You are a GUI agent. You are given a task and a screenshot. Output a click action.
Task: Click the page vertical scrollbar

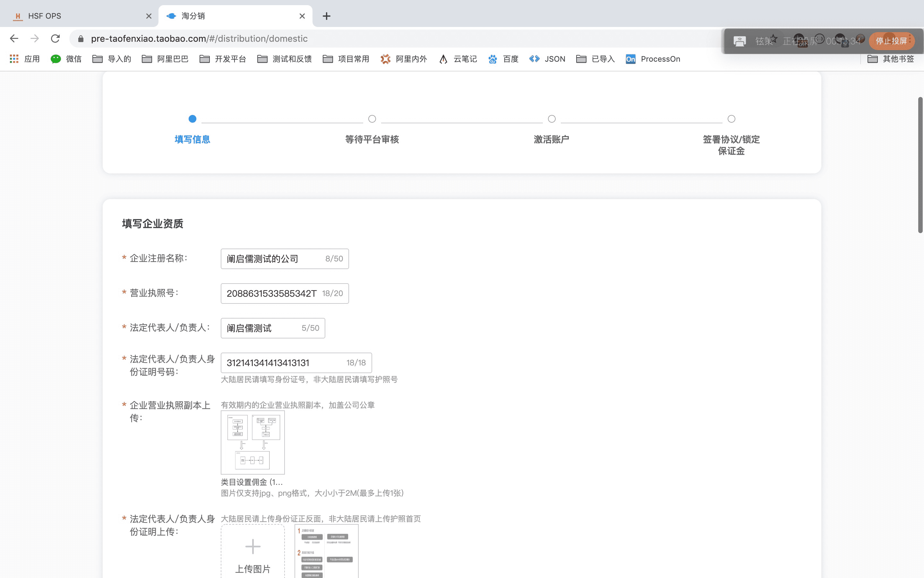click(920, 165)
